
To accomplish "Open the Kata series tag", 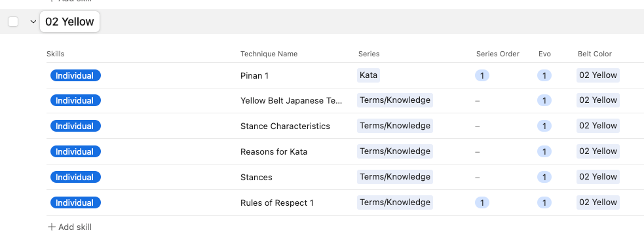I will [x=368, y=75].
